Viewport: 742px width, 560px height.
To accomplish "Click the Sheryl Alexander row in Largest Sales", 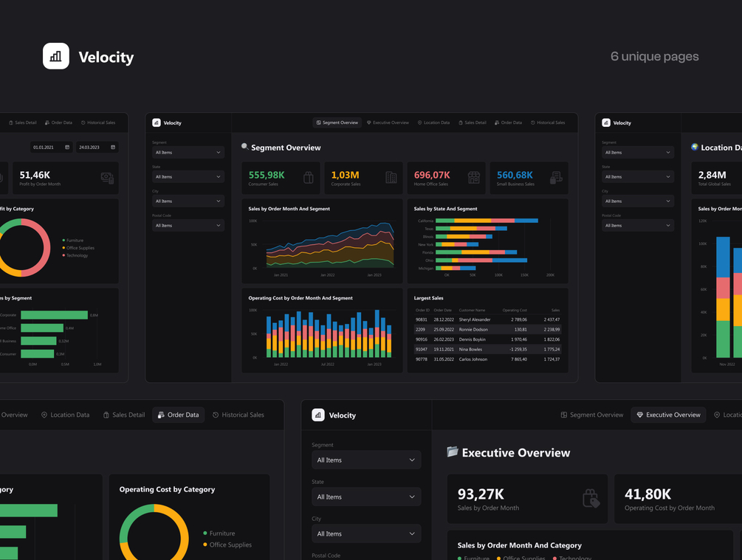I will [487, 319].
